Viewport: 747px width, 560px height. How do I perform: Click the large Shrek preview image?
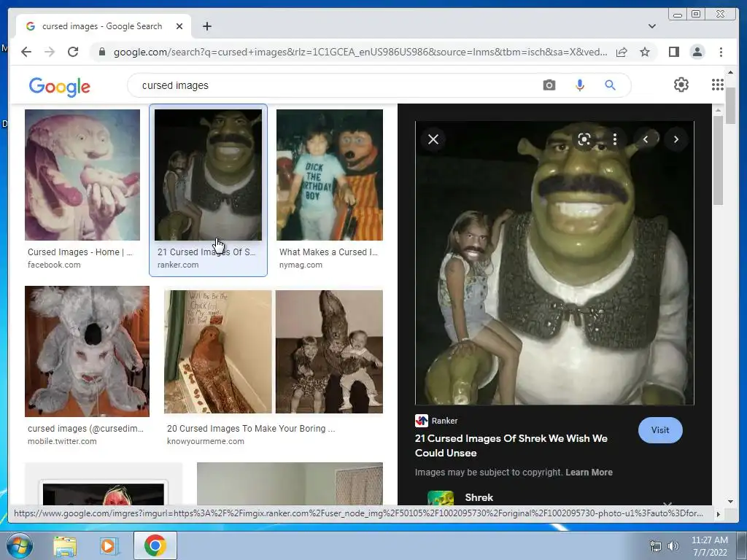(x=554, y=262)
